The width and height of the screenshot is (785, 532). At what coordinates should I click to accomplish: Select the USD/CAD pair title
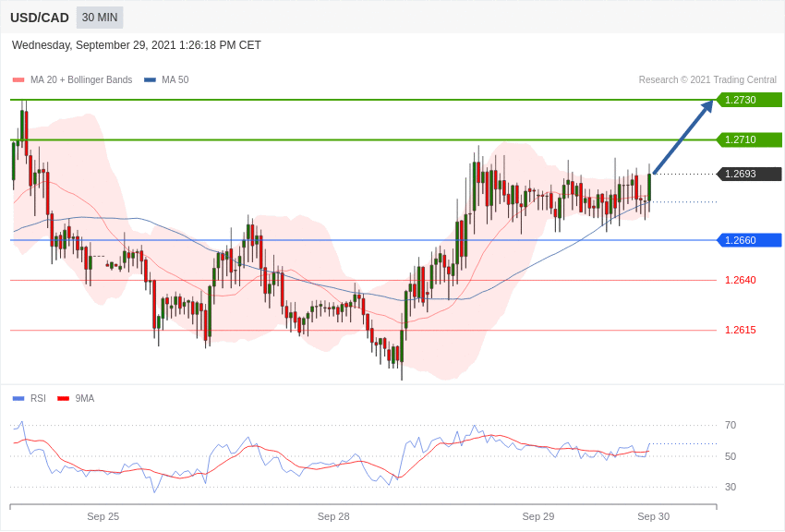(x=40, y=18)
